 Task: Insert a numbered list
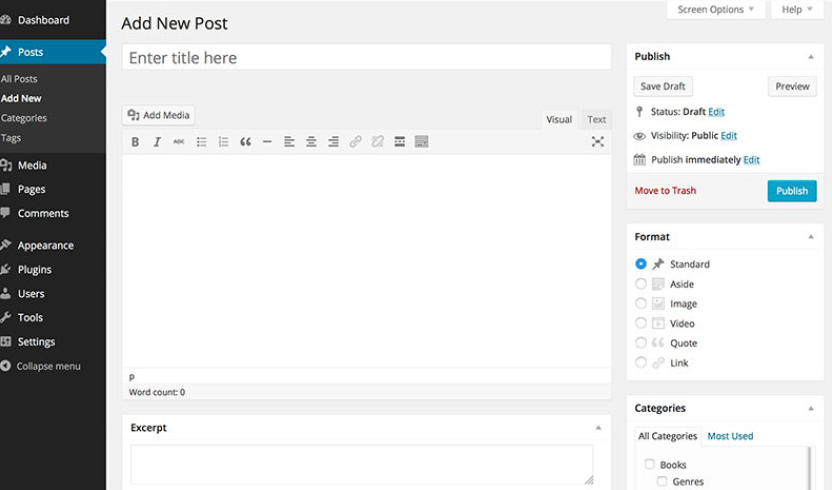[x=223, y=142]
